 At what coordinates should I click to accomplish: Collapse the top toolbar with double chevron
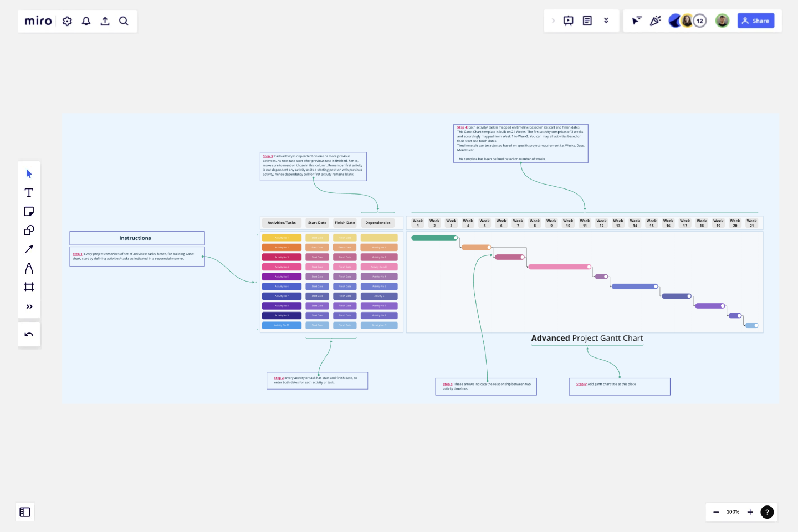coord(606,21)
